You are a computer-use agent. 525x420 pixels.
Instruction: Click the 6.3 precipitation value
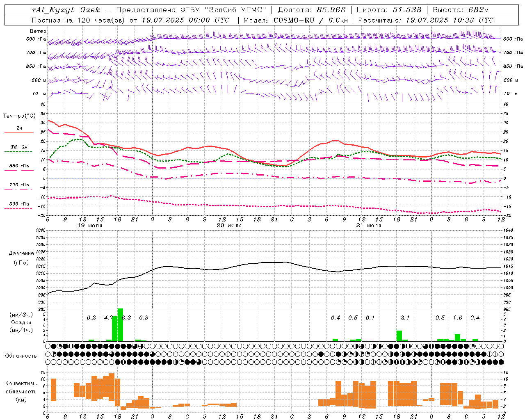pos(126,318)
